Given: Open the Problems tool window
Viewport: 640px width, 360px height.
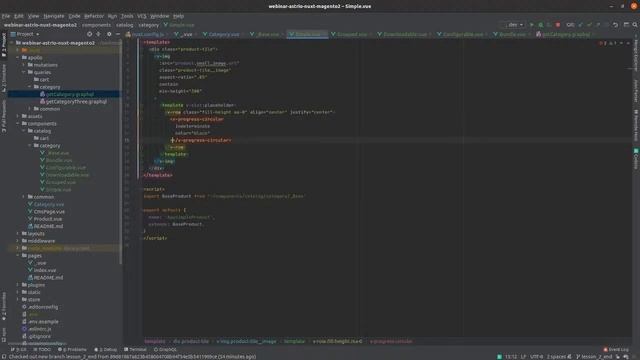Looking at the screenshot, I should 72,350.
